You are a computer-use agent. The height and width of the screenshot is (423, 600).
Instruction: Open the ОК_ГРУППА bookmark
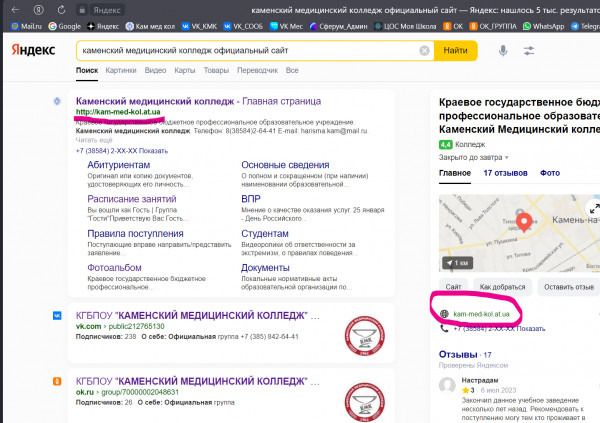click(x=493, y=26)
